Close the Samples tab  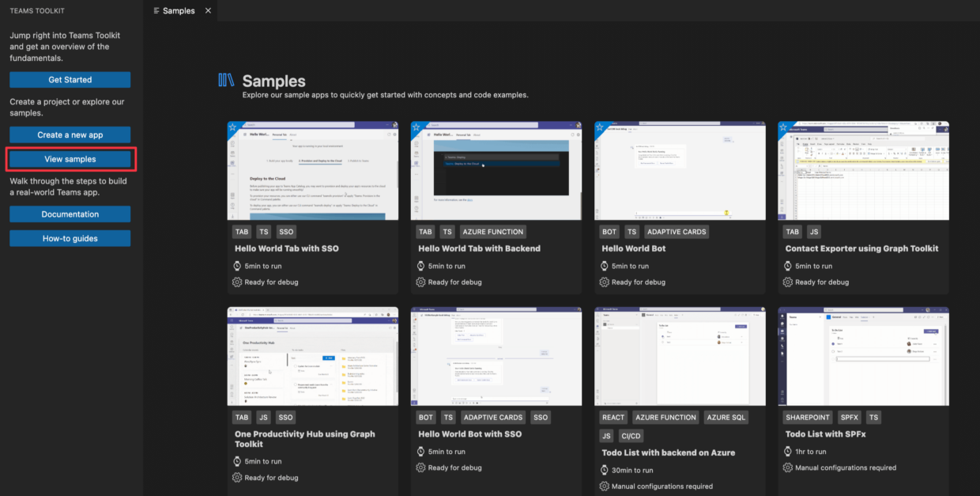tap(208, 10)
